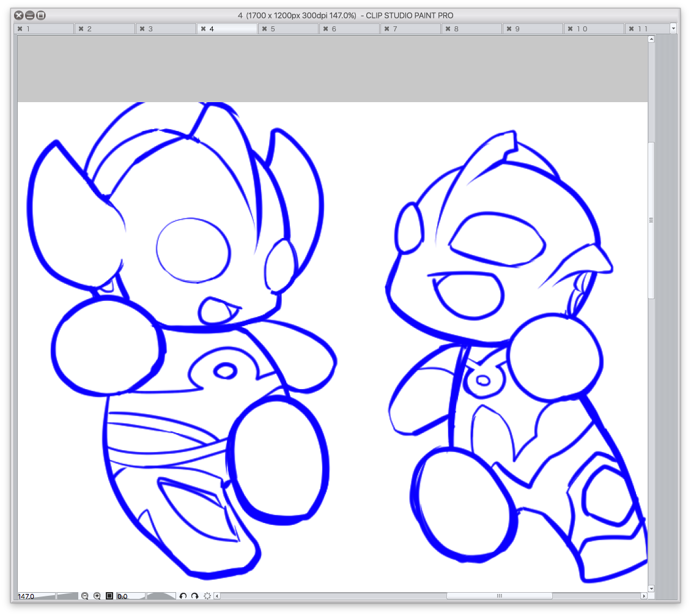Click the window maximize button
Viewport: 691px width, 616px height.
(x=40, y=15)
